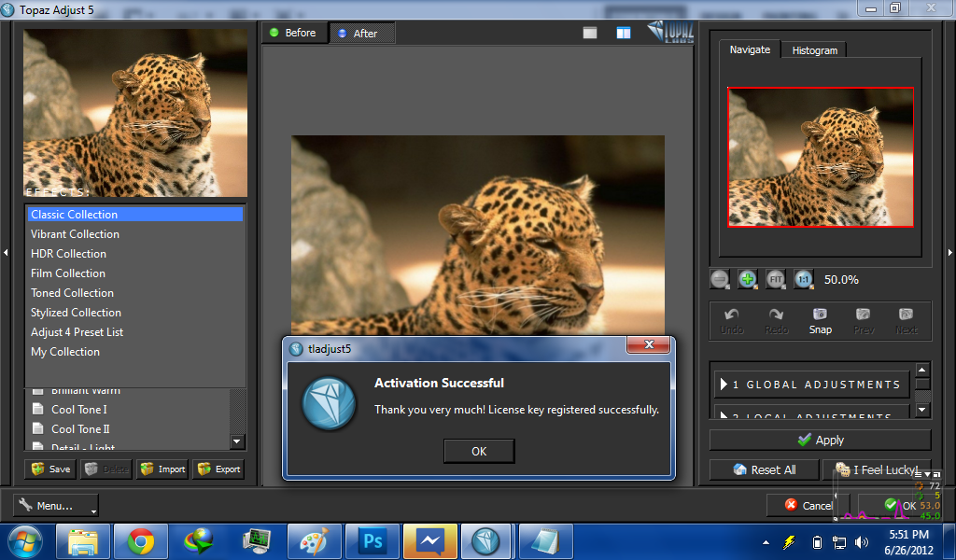This screenshot has width=956, height=560.
Task: Show hidden tray icons arrow
Action: point(766,542)
